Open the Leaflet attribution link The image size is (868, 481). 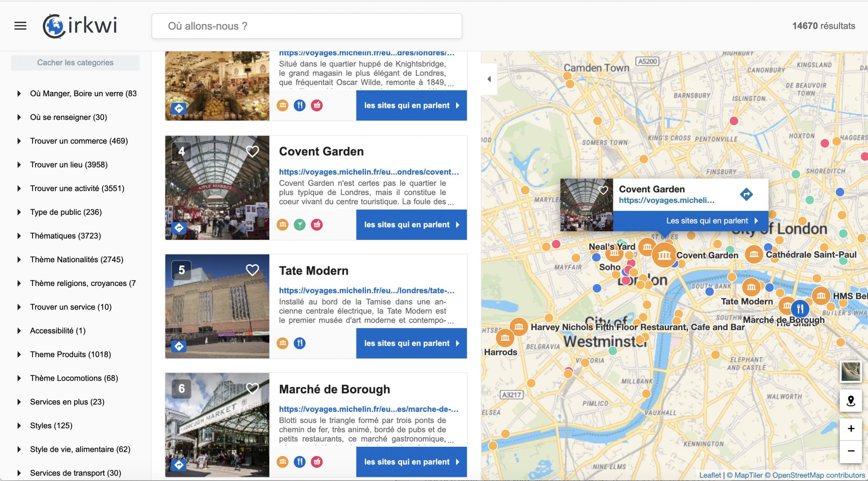[x=710, y=475]
